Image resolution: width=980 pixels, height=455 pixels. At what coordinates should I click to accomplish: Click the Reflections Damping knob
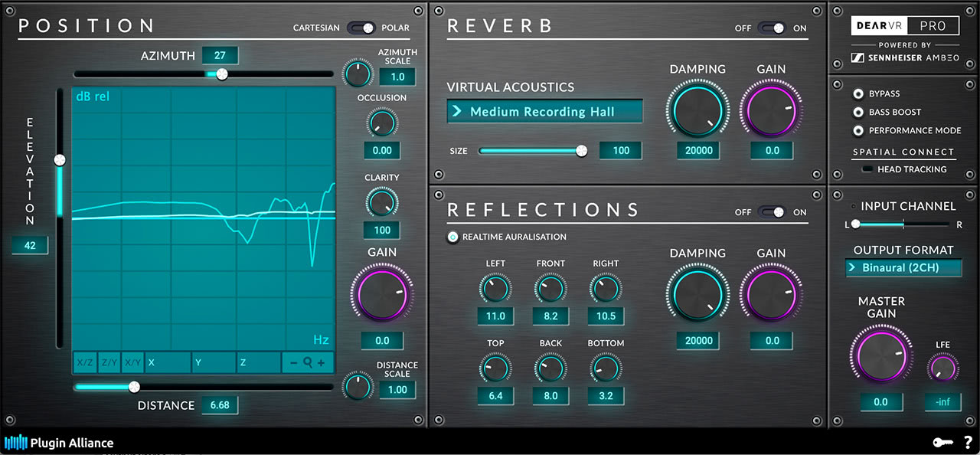[x=697, y=295]
